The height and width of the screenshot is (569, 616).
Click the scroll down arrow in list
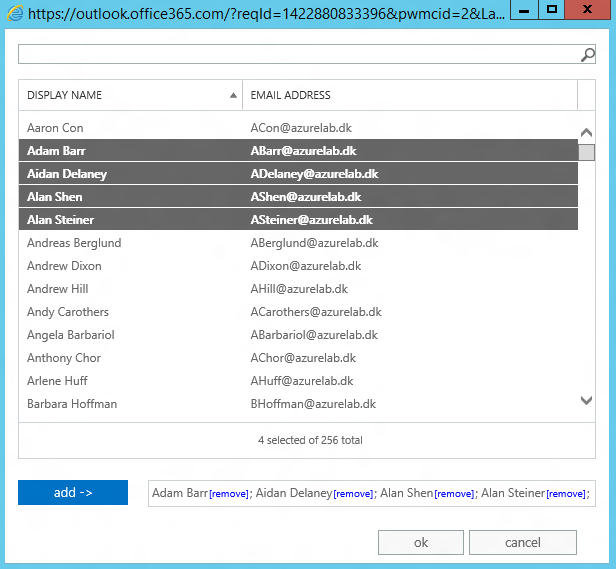pyautogui.click(x=586, y=400)
